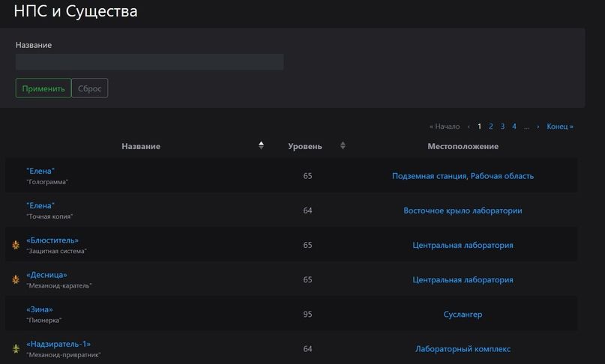Click pagination ellipsis …
The image size is (605, 364).
(526, 127)
